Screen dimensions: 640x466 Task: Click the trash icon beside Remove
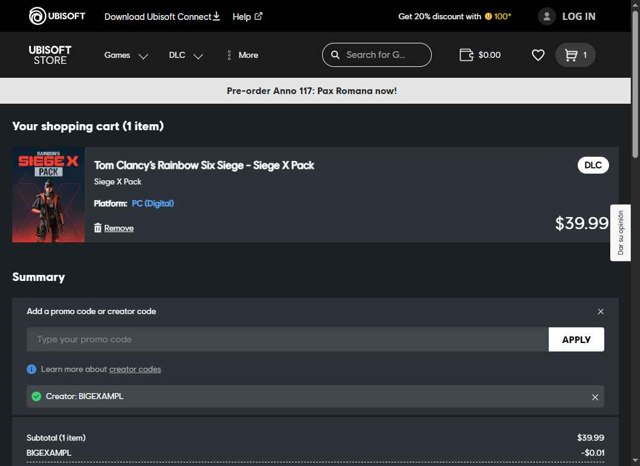click(x=98, y=228)
